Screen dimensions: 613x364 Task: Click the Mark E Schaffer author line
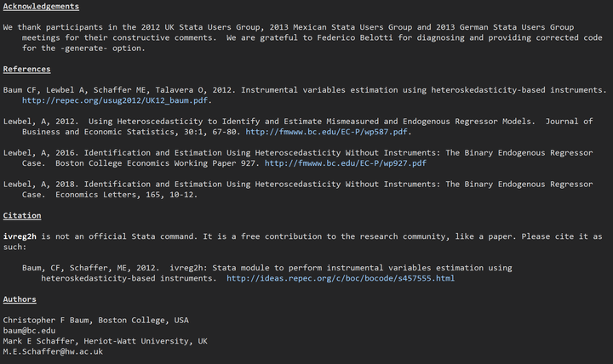105,340
